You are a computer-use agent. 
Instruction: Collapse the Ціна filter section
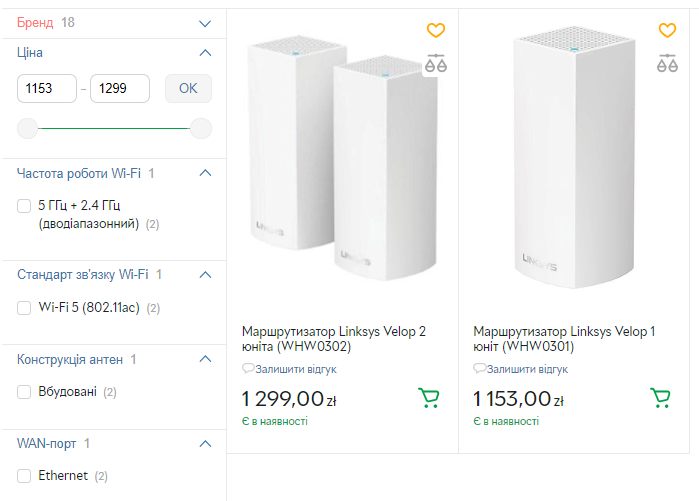pos(206,52)
